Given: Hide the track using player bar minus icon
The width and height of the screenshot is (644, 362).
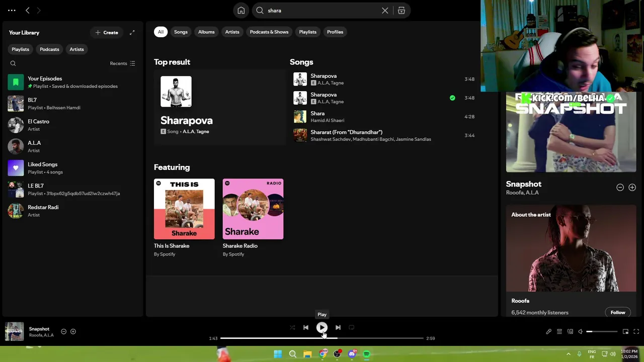Looking at the screenshot, I should pos(63,331).
